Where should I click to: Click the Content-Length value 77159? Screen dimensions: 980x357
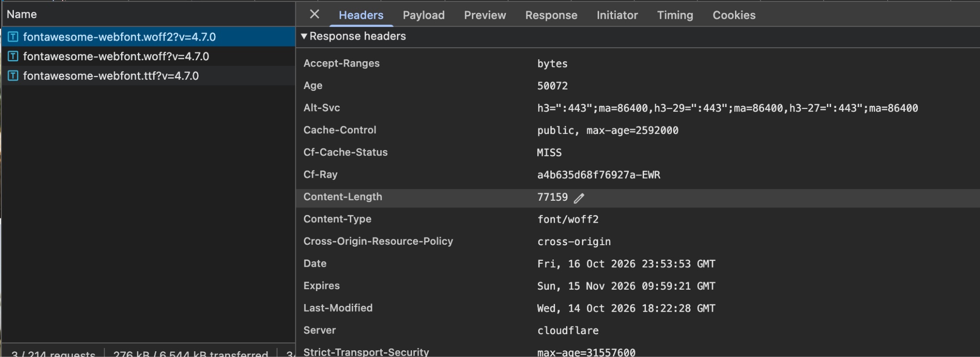click(552, 197)
